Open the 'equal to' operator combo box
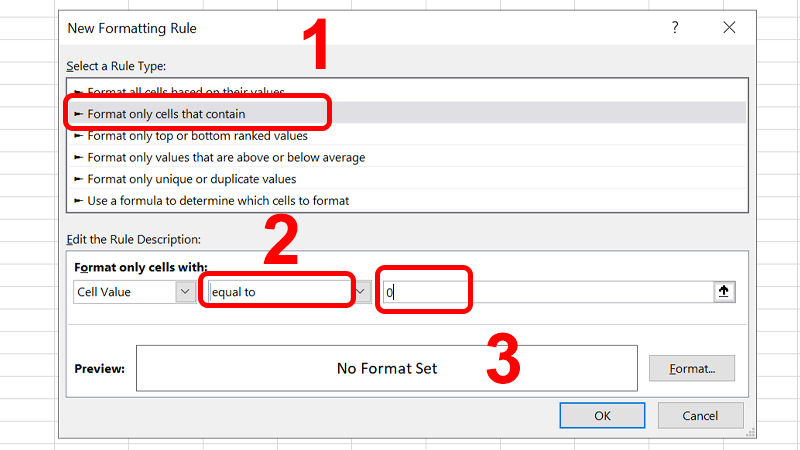 (279, 292)
